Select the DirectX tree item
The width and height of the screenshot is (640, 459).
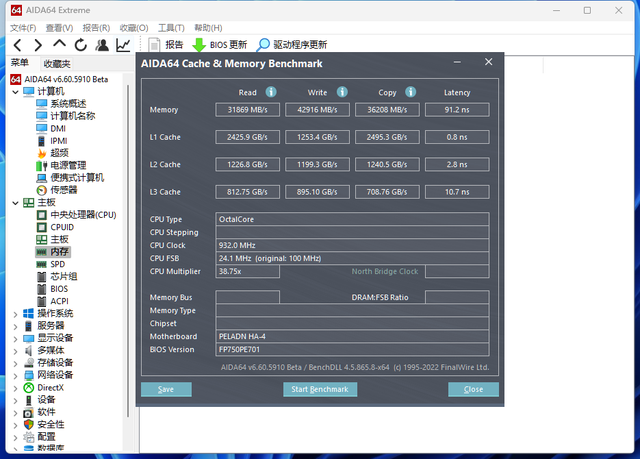[x=44, y=388]
